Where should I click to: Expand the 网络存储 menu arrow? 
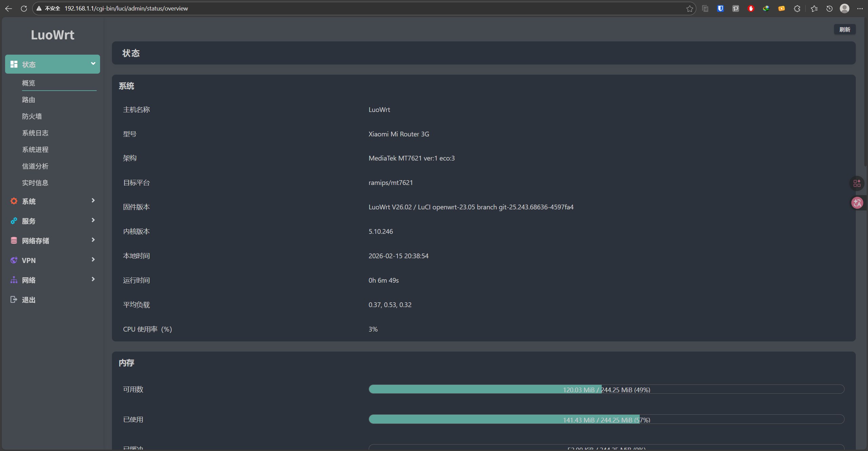pos(93,240)
